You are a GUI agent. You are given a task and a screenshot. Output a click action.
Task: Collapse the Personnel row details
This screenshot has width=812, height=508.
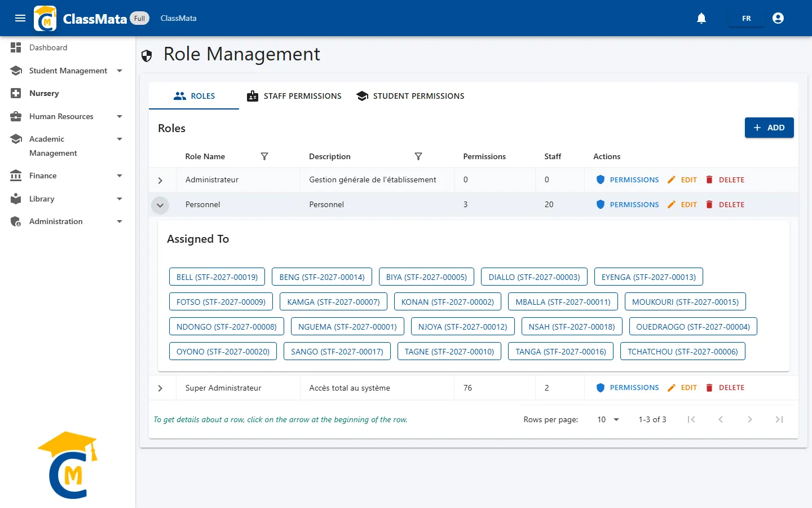[x=160, y=205]
